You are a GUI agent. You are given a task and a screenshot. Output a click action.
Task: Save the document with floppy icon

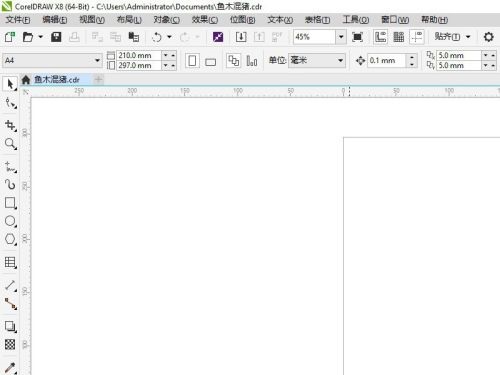coord(56,37)
